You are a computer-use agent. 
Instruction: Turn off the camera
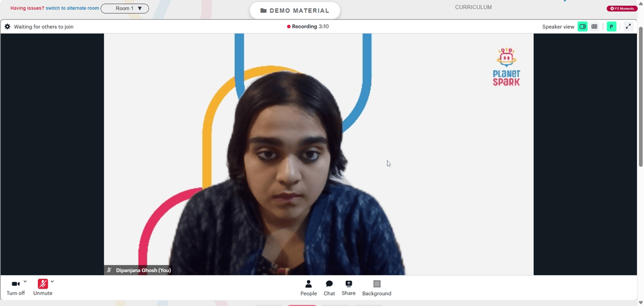pos(15,287)
